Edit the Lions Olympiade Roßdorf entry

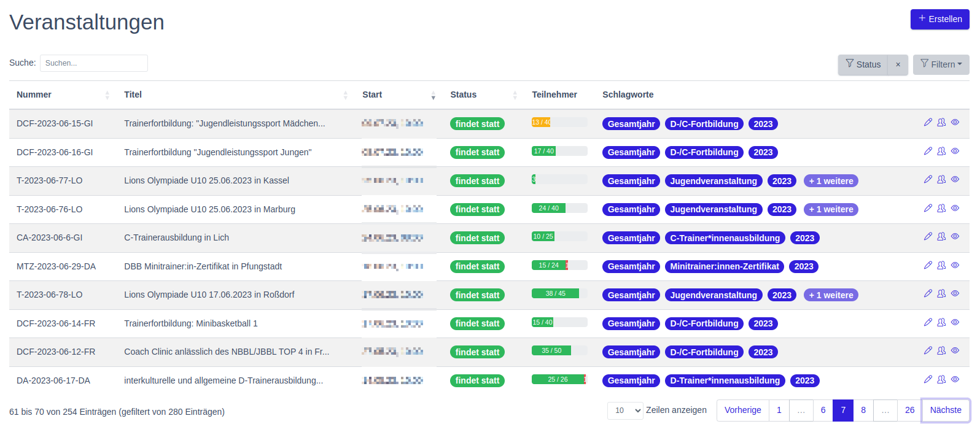click(928, 293)
